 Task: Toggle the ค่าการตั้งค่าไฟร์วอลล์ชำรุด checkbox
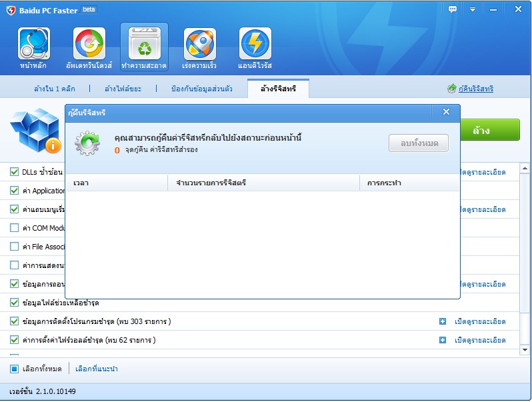tap(15, 340)
